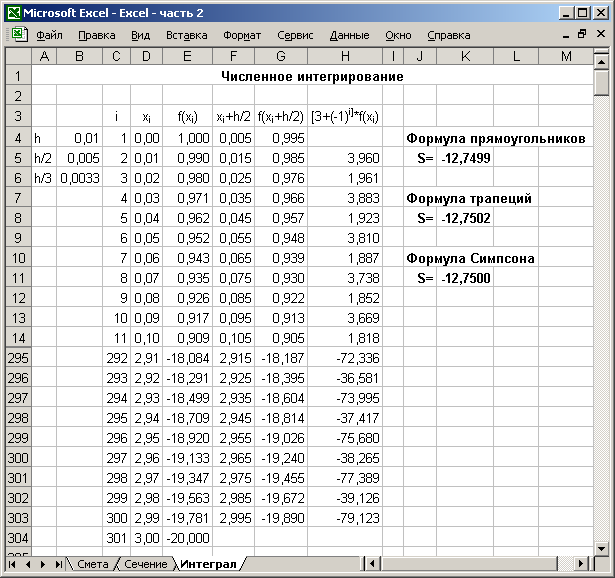Click the Select All corner button
615x578 pixels.
pyautogui.click(x=18, y=56)
